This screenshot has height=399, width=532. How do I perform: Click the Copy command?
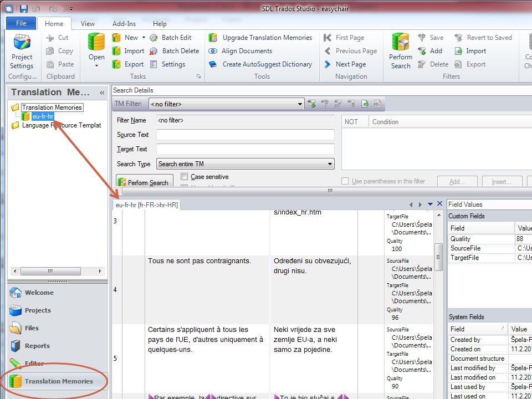pos(59,51)
